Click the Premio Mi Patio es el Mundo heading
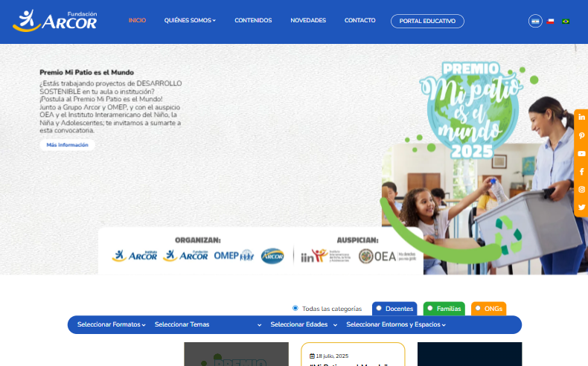The height and width of the screenshot is (366, 588). click(86, 72)
